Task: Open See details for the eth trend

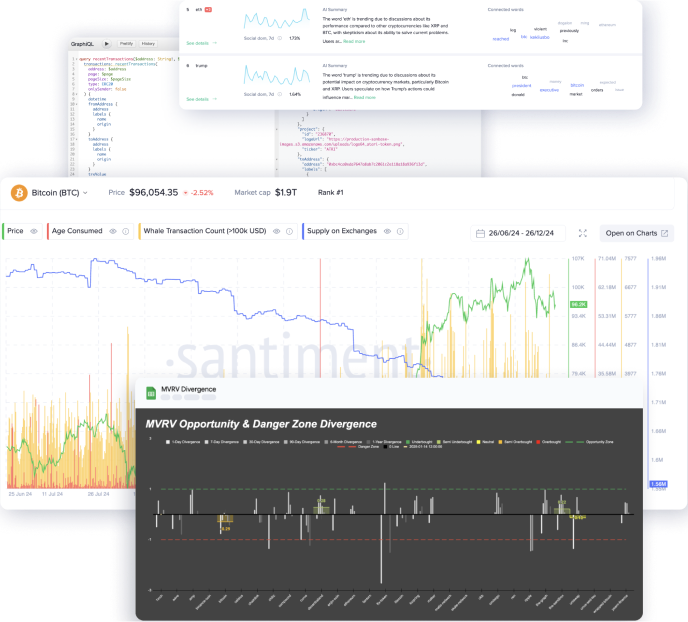Action: point(201,43)
